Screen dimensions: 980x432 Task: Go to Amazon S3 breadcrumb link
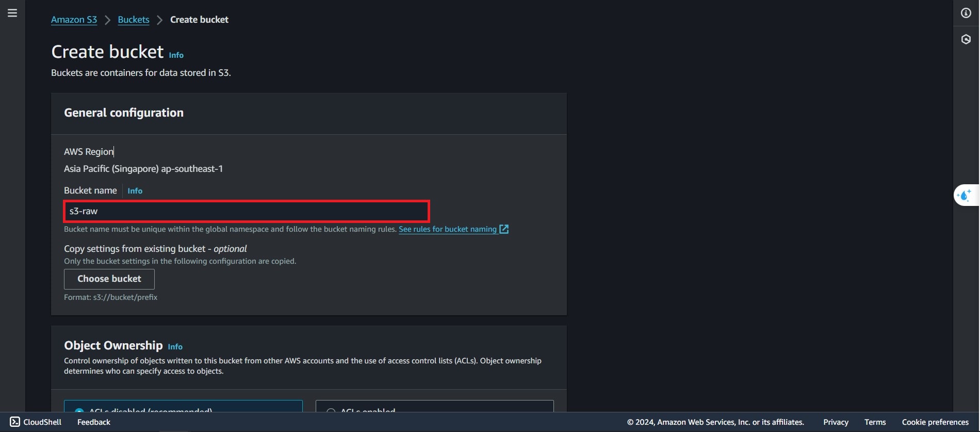pos(74,20)
